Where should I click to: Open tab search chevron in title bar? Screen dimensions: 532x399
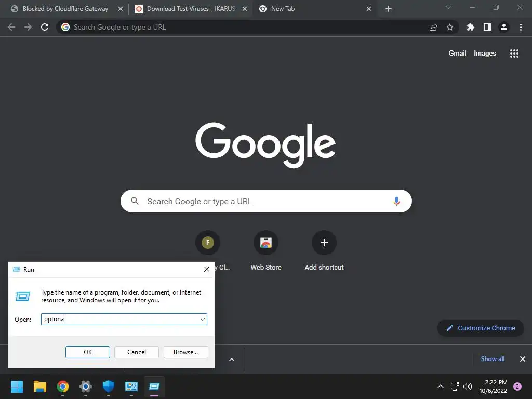448,7
